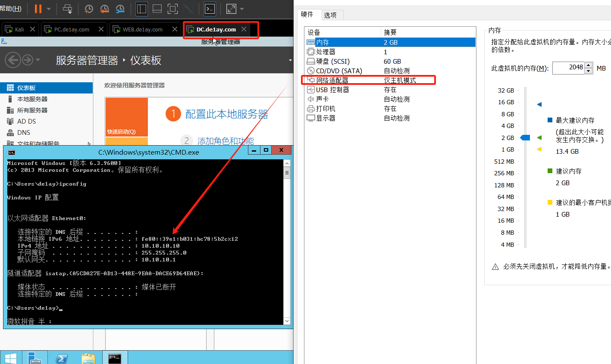Toggle the thumbnail bar view
The width and height of the screenshot is (611, 364).
click(157, 9)
